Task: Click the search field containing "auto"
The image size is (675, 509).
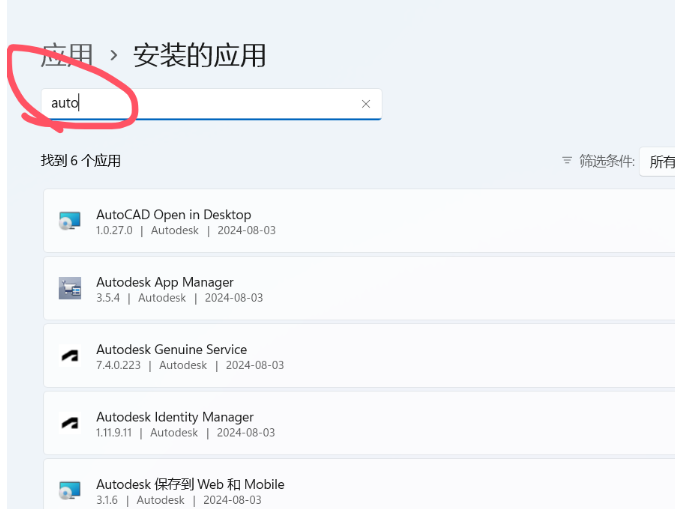Action: click(x=211, y=104)
